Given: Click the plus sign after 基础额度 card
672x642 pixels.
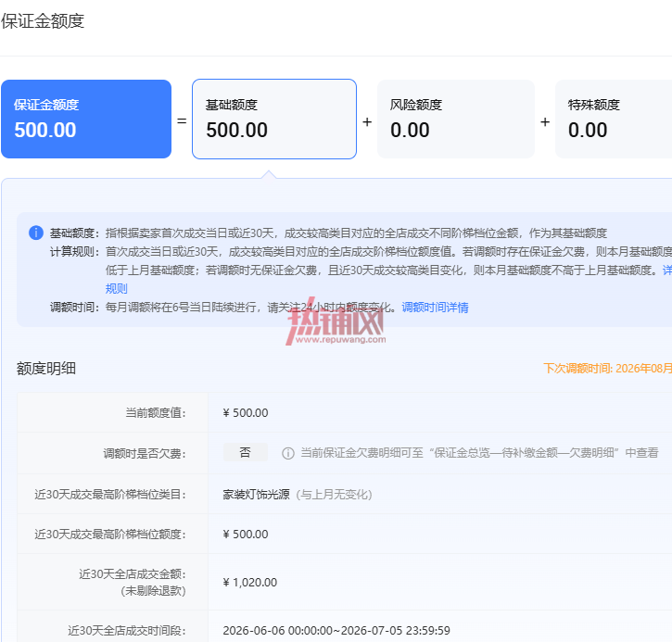Looking at the screenshot, I should pos(367,122).
